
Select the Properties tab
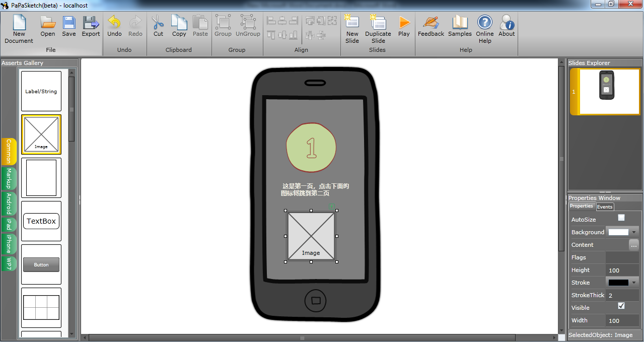pos(582,206)
